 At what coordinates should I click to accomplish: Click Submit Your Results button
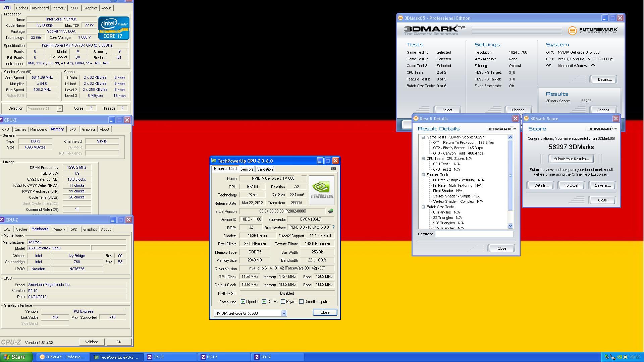[x=571, y=159]
